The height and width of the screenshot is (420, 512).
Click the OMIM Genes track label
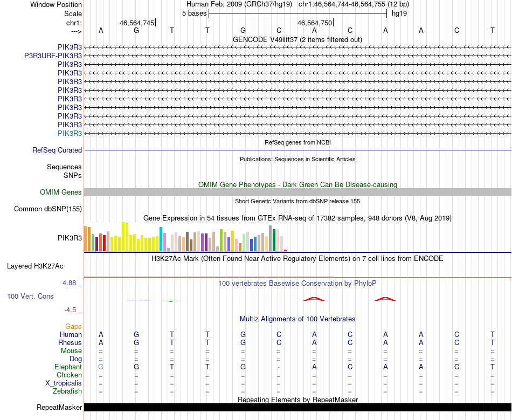(60, 192)
